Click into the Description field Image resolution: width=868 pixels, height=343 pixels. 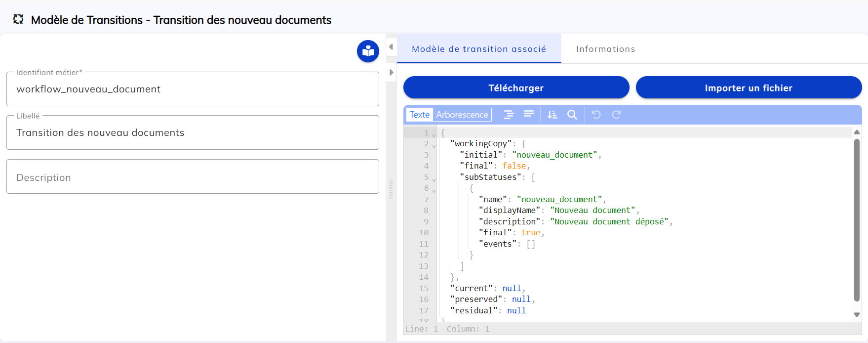click(193, 177)
